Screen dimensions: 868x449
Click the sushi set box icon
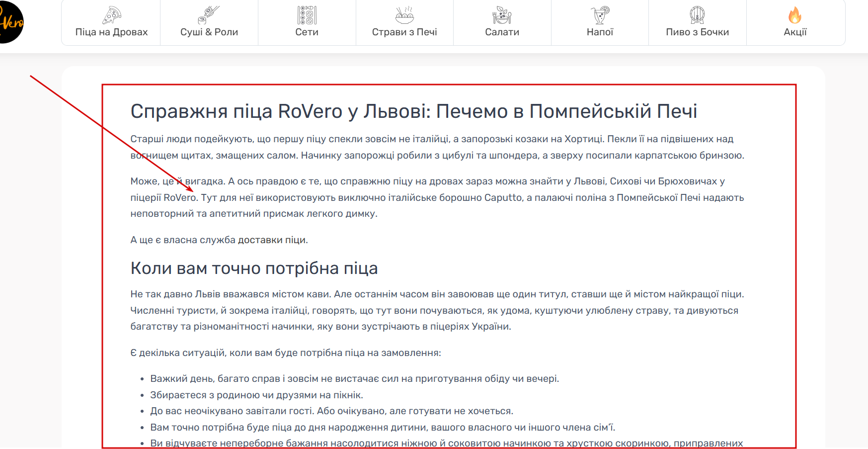[307, 15]
